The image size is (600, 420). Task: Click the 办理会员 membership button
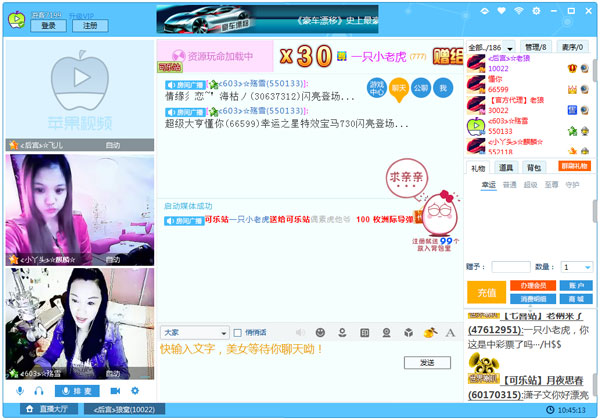tap(533, 285)
